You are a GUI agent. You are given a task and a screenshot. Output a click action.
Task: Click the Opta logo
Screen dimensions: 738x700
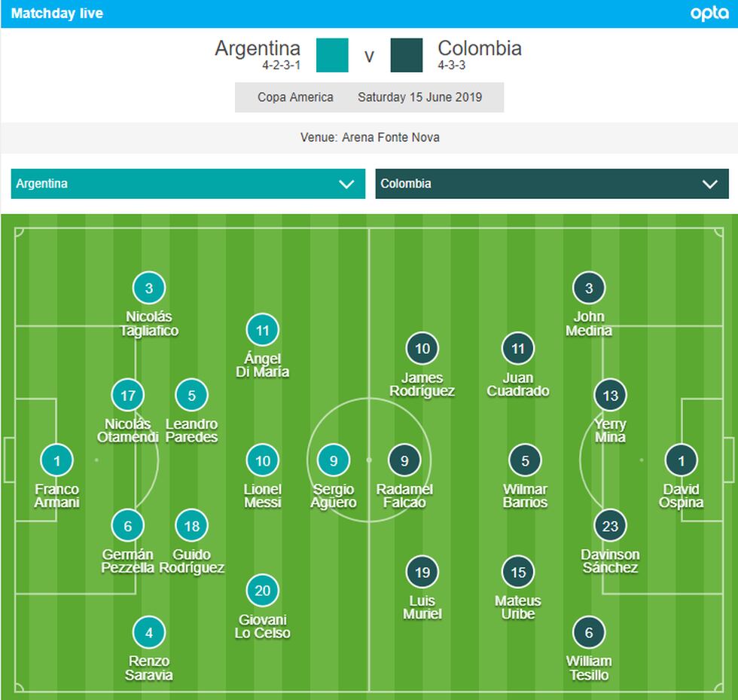[709, 14]
